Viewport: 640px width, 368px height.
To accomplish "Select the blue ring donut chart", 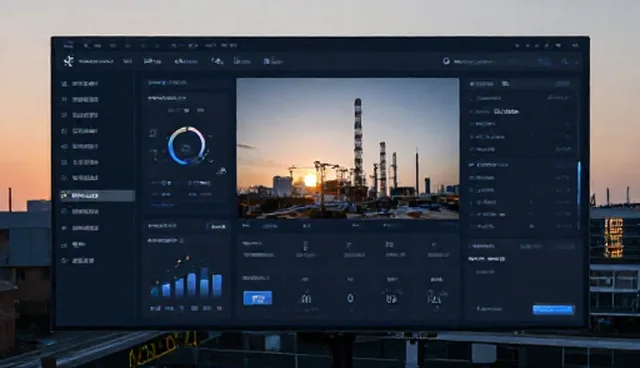I will (187, 146).
